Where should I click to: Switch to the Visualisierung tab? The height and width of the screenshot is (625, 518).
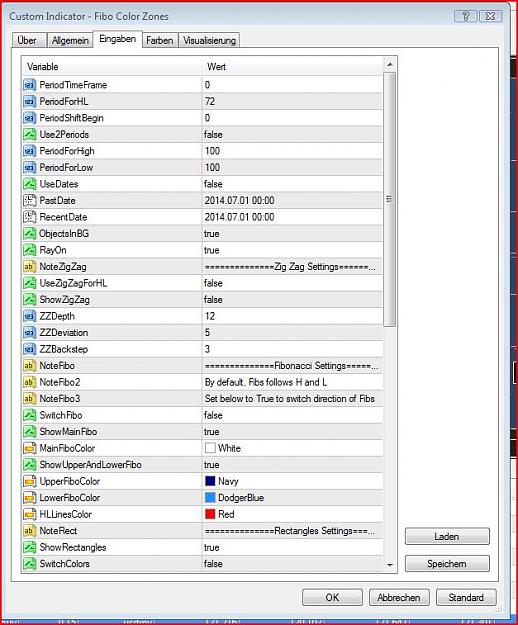pyautogui.click(x=209, y=41)
